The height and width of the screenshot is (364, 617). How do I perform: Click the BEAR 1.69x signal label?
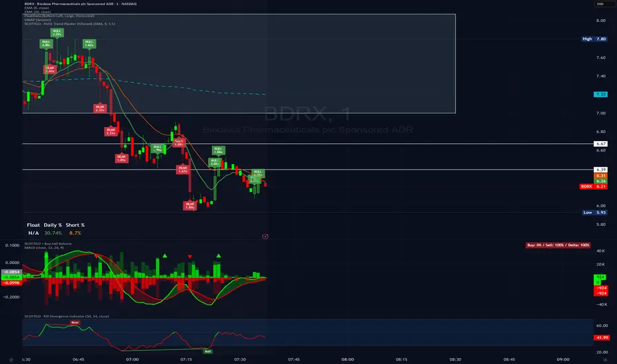click(179, 143)
